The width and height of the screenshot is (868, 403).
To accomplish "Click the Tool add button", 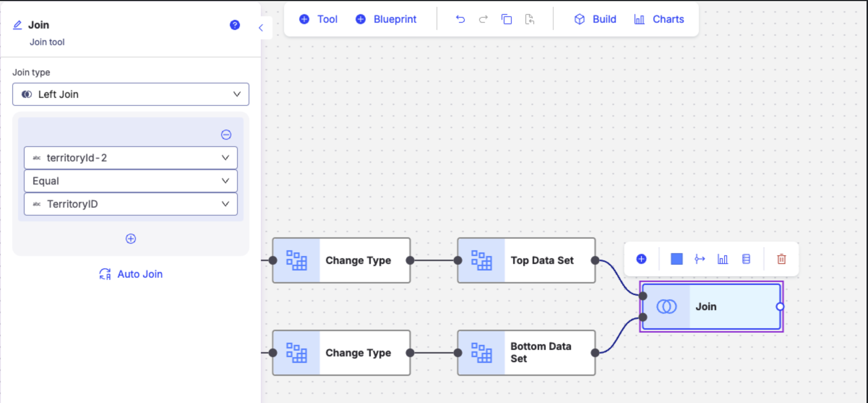I will (318, 19).
